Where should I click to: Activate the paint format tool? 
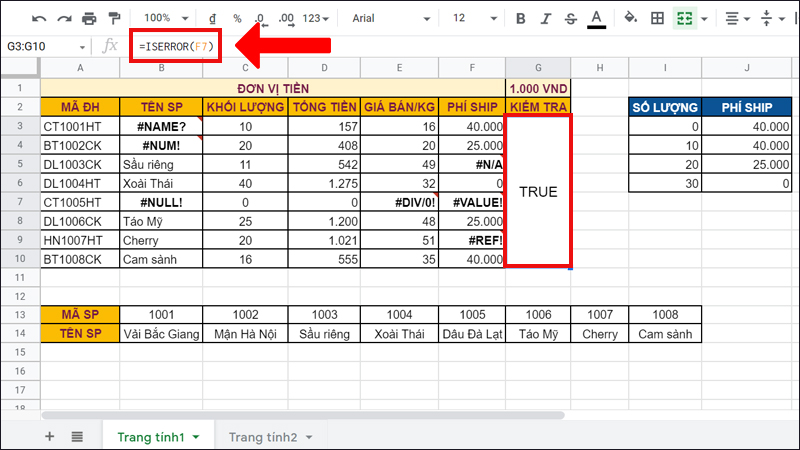pos(114,19)
